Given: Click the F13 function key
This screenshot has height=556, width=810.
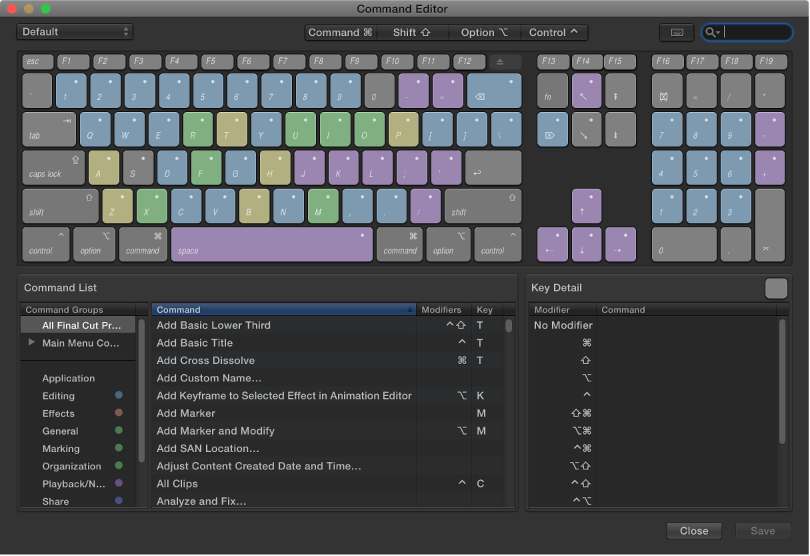Looking at the screenshot, I should point(553,61).
